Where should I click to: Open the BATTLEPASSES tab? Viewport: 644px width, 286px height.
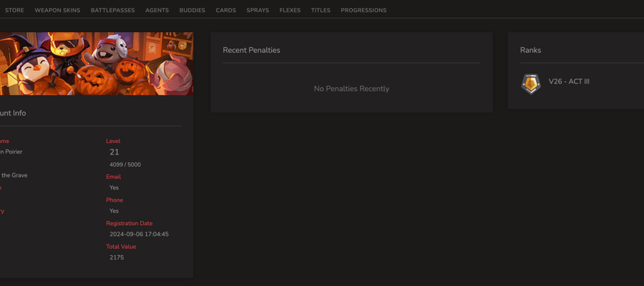click(113, 10)
